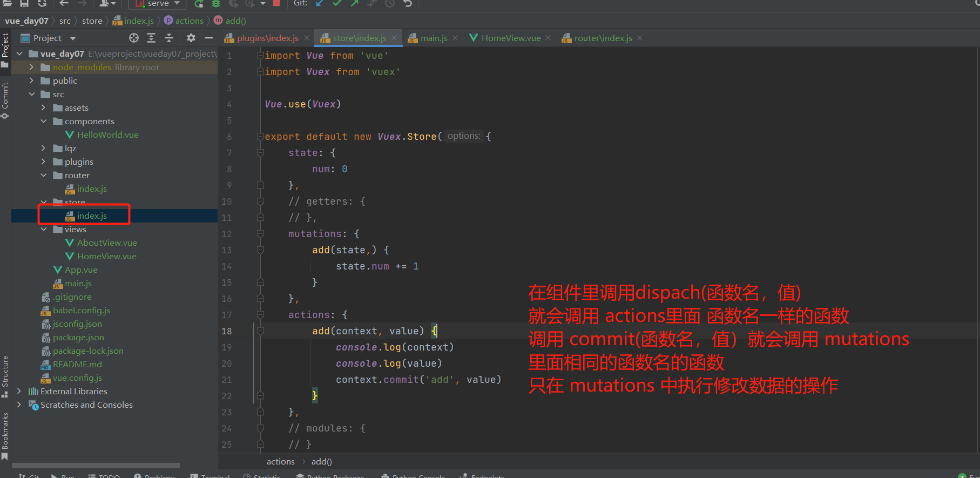Expand the plugins folder arrow
The width and height of the screenshot is (980, 478).
[x=44, y=161]
